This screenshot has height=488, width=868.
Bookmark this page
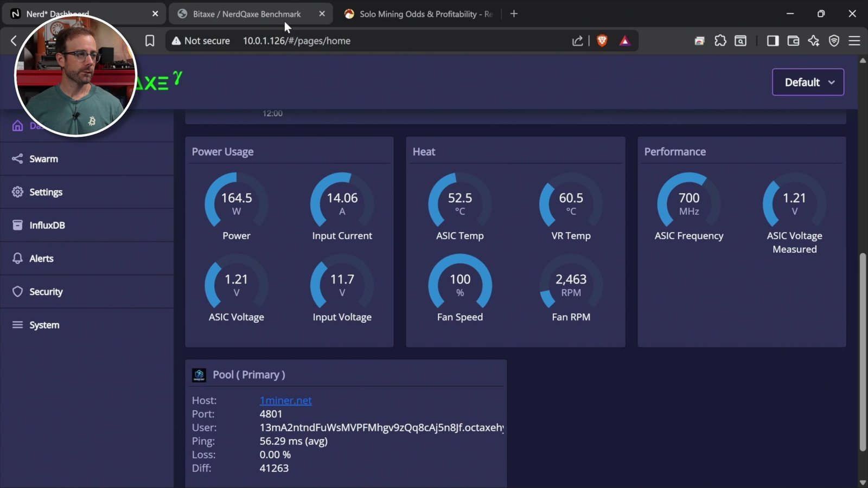(x=150, y=41)
